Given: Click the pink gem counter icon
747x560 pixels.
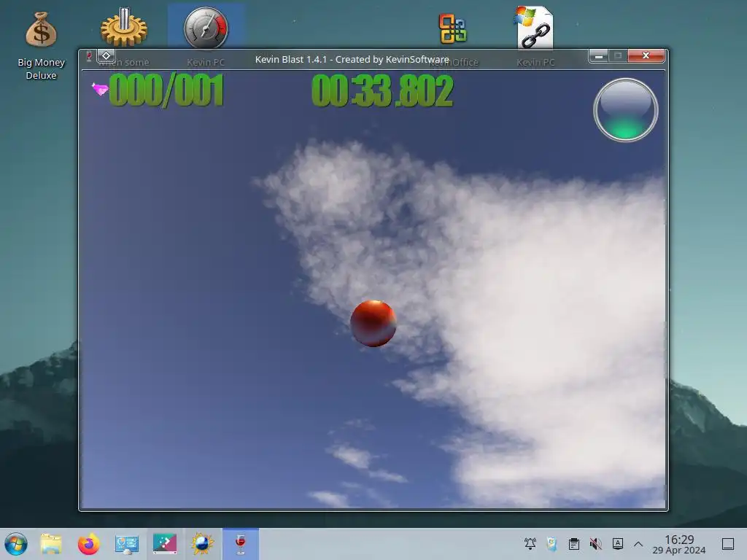Looking at the screenshot, I should [100, 89].
